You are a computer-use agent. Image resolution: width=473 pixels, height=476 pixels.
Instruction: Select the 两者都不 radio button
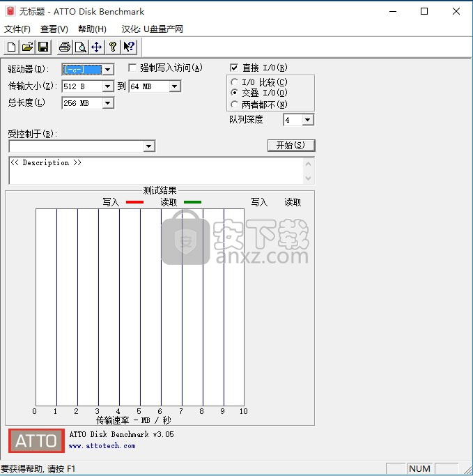(x=234, y=105)
